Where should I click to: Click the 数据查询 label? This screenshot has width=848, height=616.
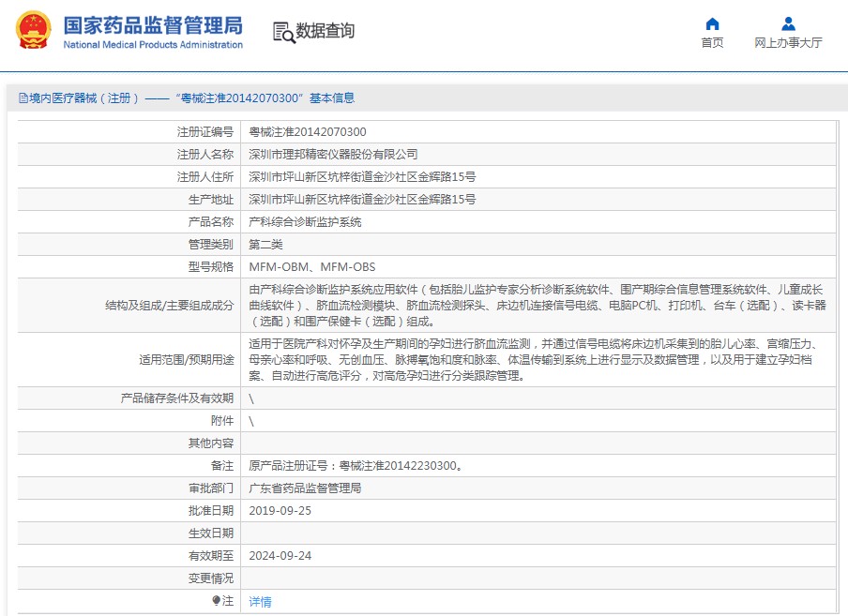[x=325, y=31]
